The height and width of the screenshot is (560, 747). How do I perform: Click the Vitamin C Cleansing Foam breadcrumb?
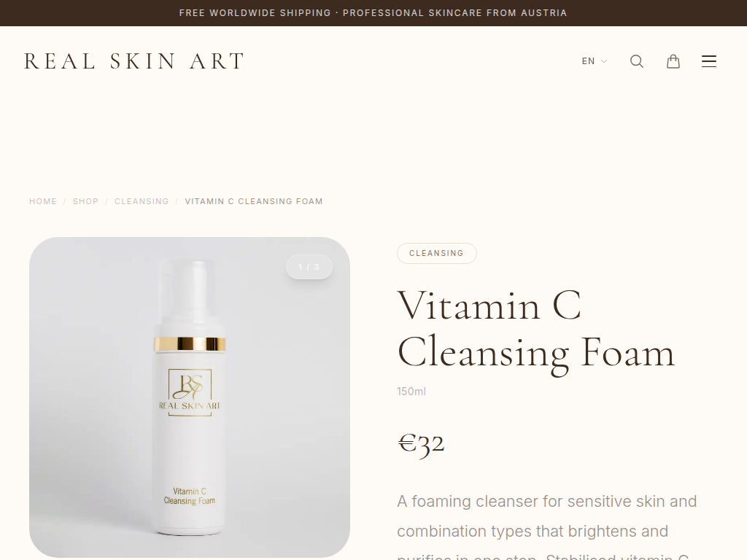pyautogui.click(x=254, y=201)
